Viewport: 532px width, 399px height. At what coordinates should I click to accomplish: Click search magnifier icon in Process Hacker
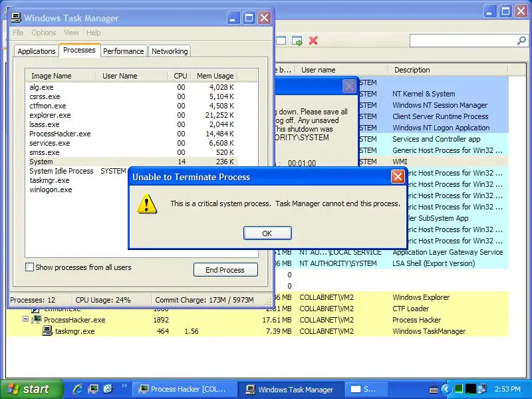521,41
